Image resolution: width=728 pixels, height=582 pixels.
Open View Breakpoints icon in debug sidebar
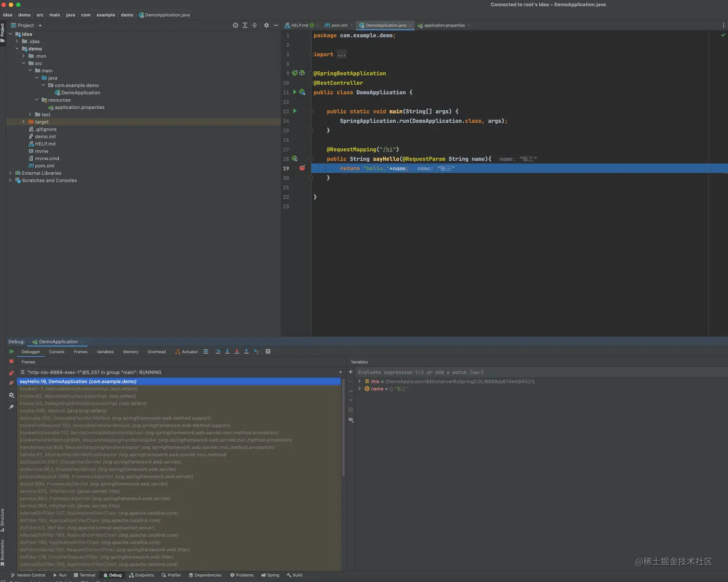pyautogui.click(x=12, y=373)
